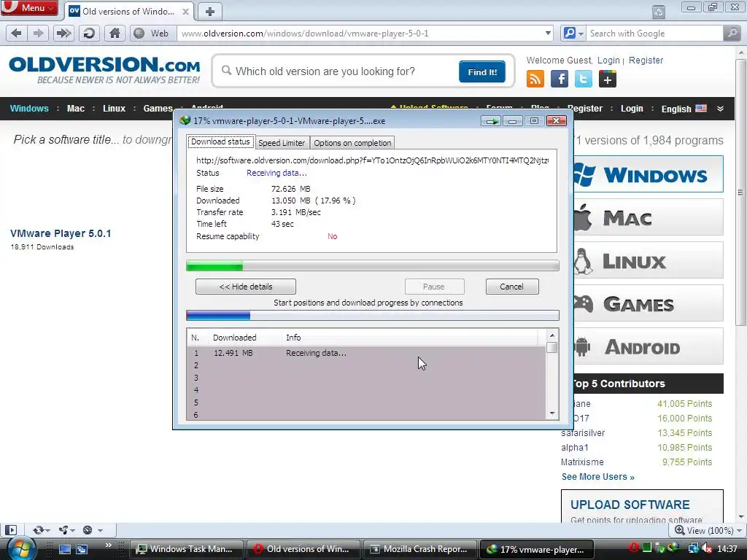Open the Opera Link sync status dropdown
The image size is (747, 560).
(x=41, y=530)
